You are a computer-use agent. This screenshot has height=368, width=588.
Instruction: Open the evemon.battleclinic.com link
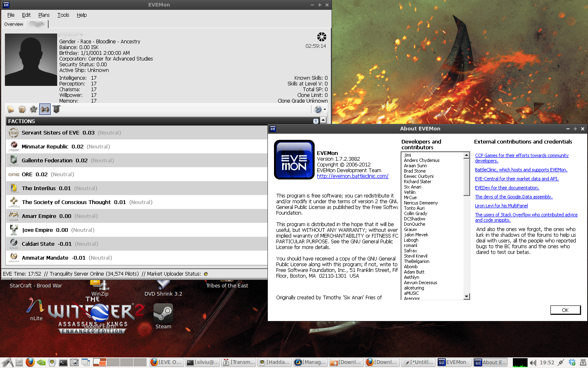(x=353, y=176)
